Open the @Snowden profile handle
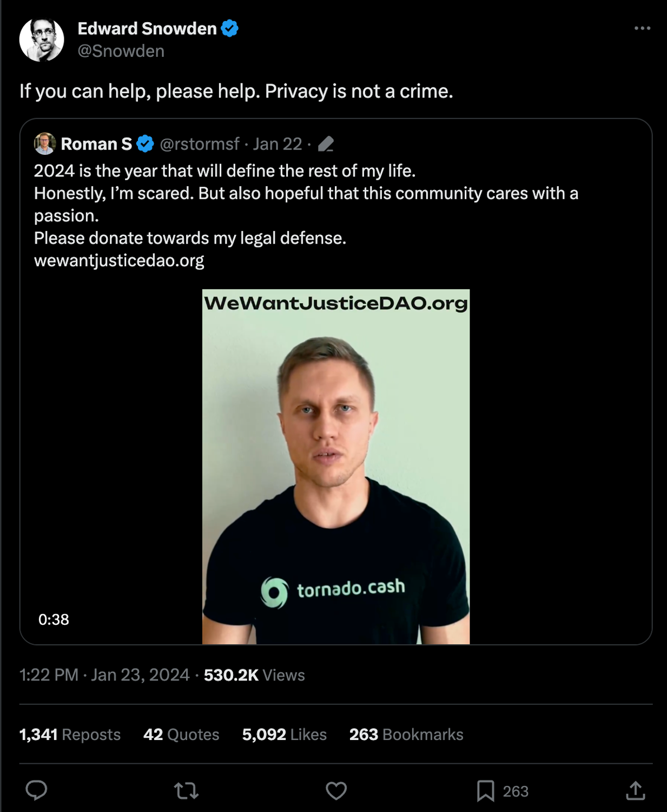The height and width of the screenshot is (812, 667). click(120, 51)
